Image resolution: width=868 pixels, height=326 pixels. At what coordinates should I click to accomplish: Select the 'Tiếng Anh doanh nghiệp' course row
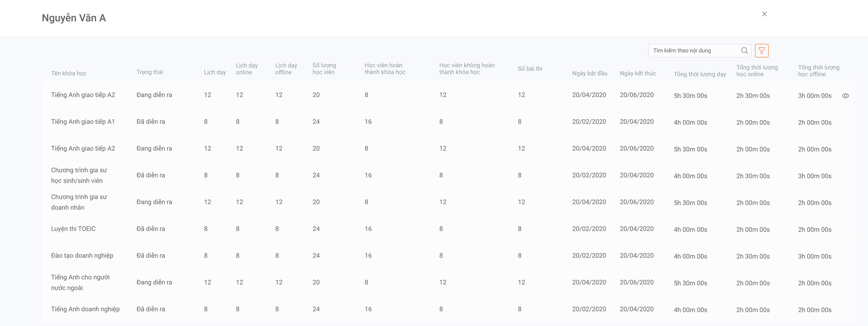click(x=85, y=309)
